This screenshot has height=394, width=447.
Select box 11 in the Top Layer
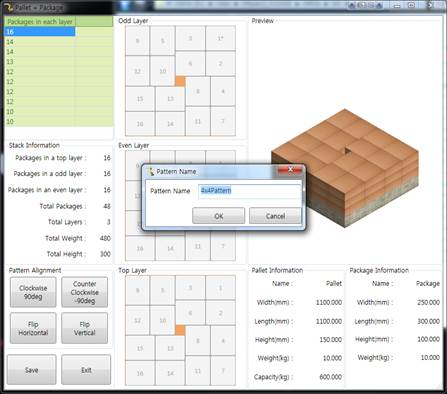pyautogui.click(x=198, y=371)
